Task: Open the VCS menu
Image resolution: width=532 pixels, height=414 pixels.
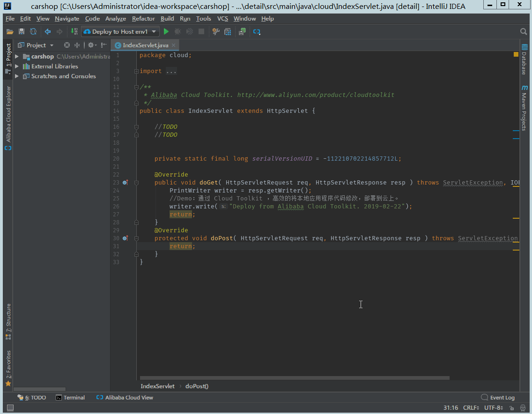Action: coord(222,19)
